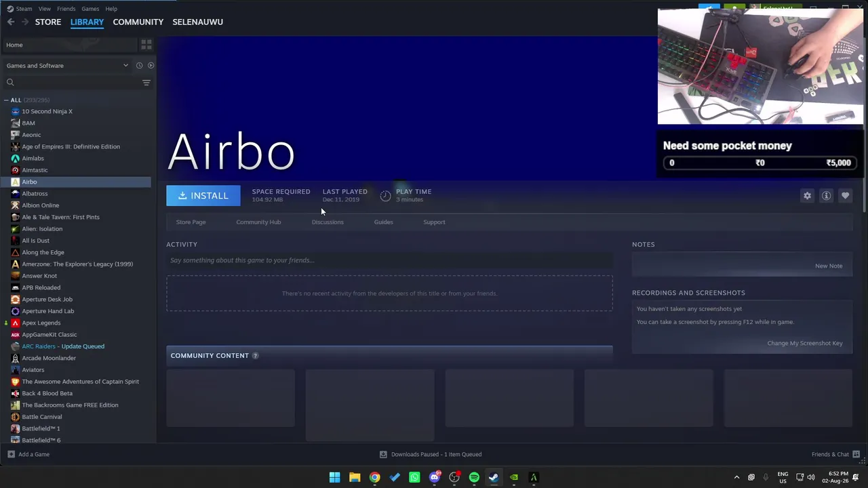868x488 pixels.
Task: Open the Help menu
Action: (111, 9)
